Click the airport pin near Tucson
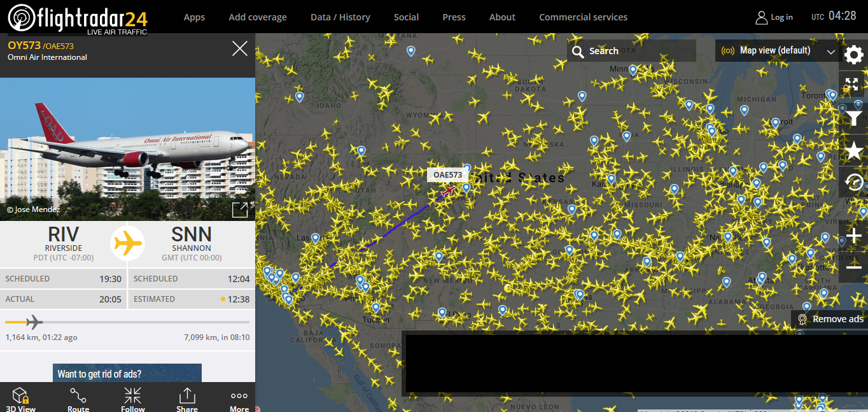The image size is (868, 412). point(376,307)
